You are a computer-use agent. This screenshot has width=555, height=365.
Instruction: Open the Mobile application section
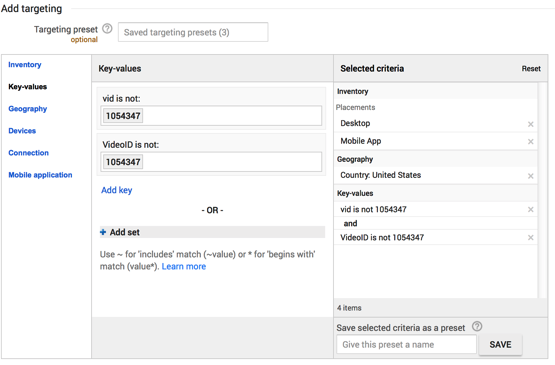[x=40, y=175]
